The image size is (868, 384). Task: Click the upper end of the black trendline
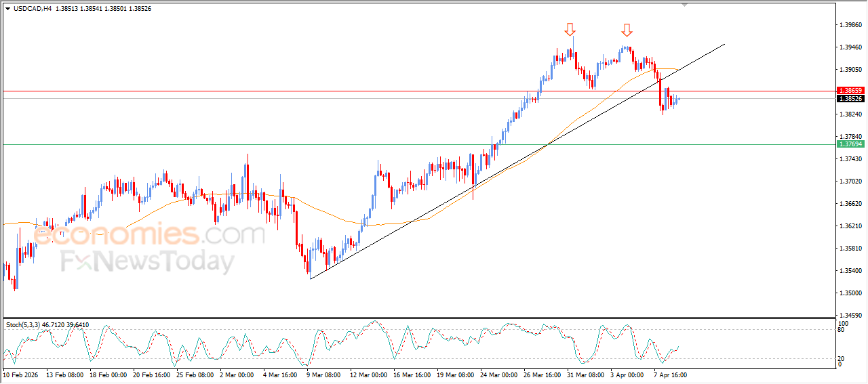tap(724, 44)
